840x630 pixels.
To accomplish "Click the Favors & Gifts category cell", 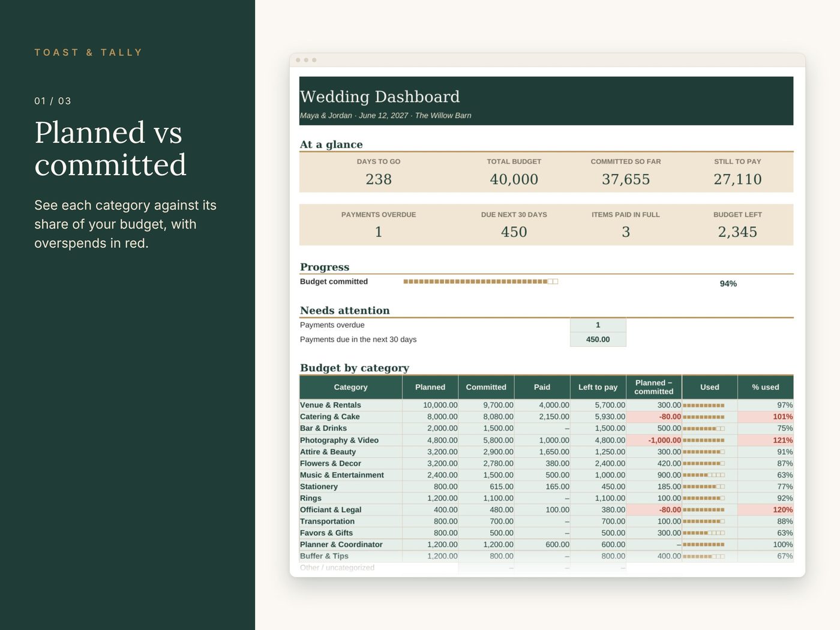I will 351,533.
